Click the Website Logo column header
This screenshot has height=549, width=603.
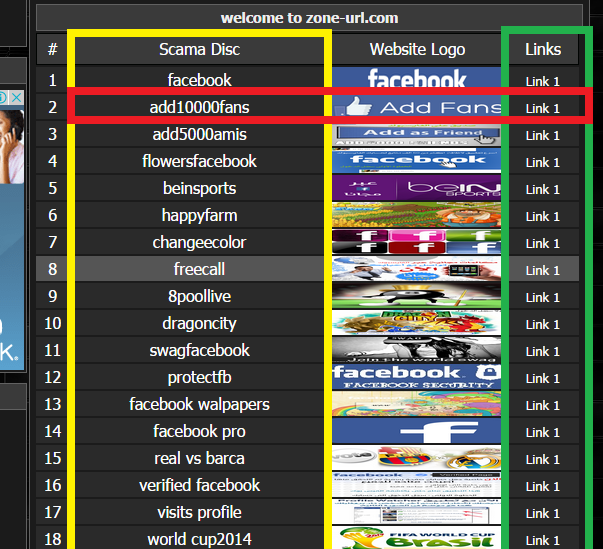click(x=417, y=49)
